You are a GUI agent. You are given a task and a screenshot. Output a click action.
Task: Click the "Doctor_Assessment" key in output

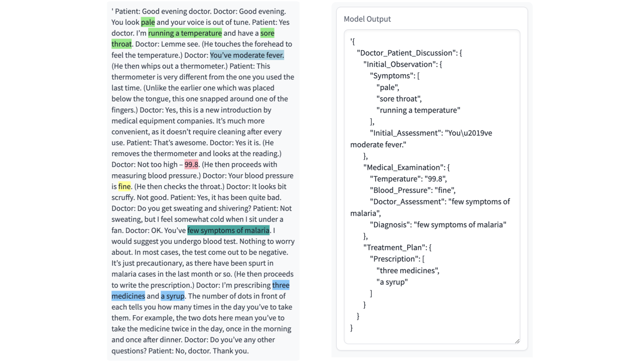[x=408, y=202]
